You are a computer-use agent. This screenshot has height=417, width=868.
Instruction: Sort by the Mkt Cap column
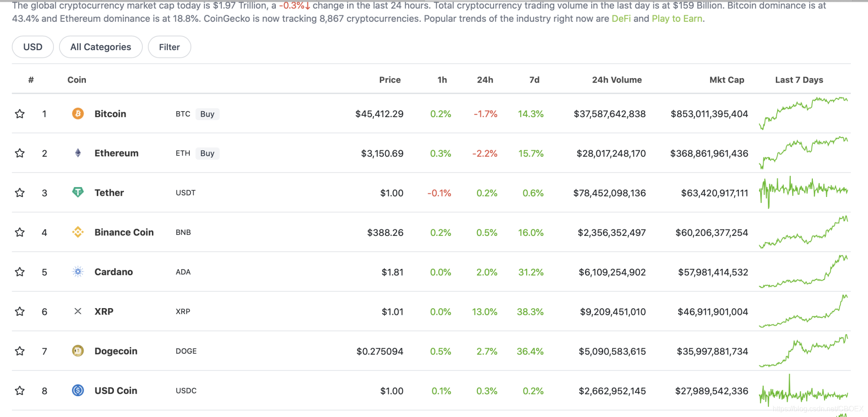(x=727, y=80)
